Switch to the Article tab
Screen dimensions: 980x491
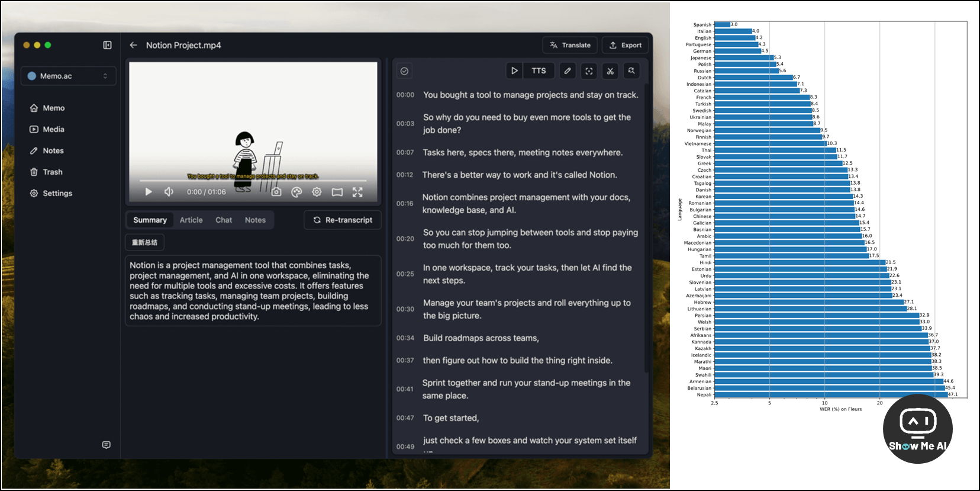pos(191,220)
